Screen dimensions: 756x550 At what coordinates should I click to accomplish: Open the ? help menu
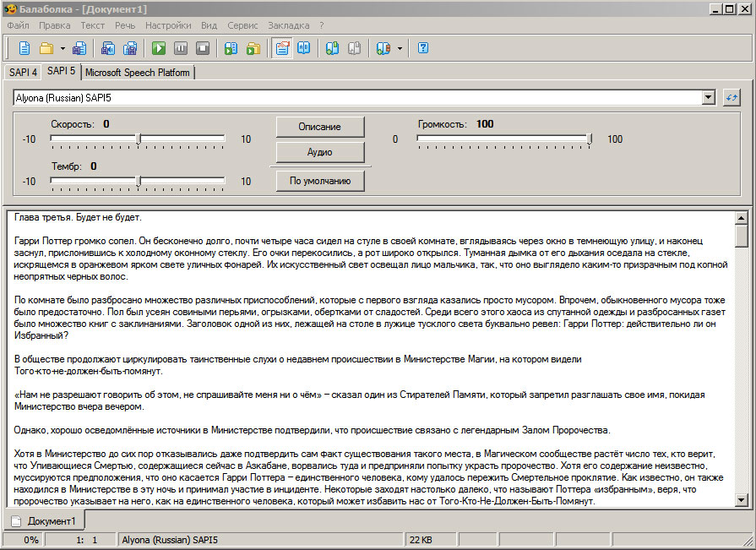coord(322,25)
